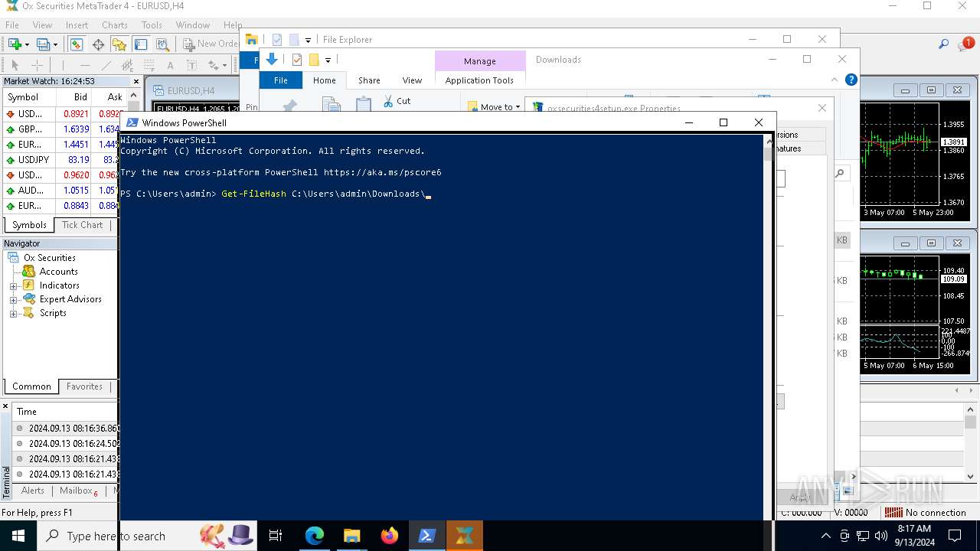Select the Trendline drawing tool
Screen dimensions: 980x551
(106, 65)
